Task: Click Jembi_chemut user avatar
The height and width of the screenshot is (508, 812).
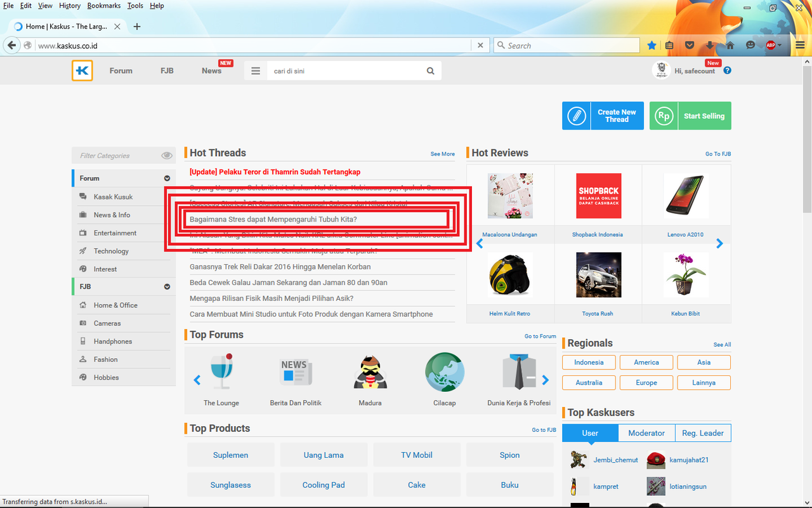Action: pyautogui.click(x=578, y=460)
